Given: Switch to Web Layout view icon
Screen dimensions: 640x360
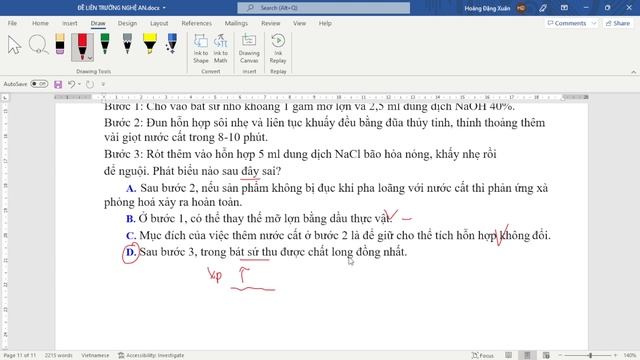Looking at the screenshot, I should [x=546, y=355].
